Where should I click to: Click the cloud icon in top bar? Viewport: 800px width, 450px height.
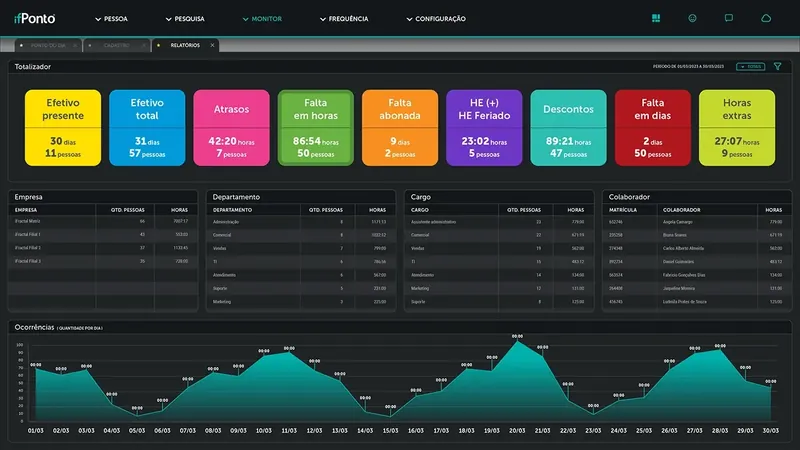click(x=766, y=18)
